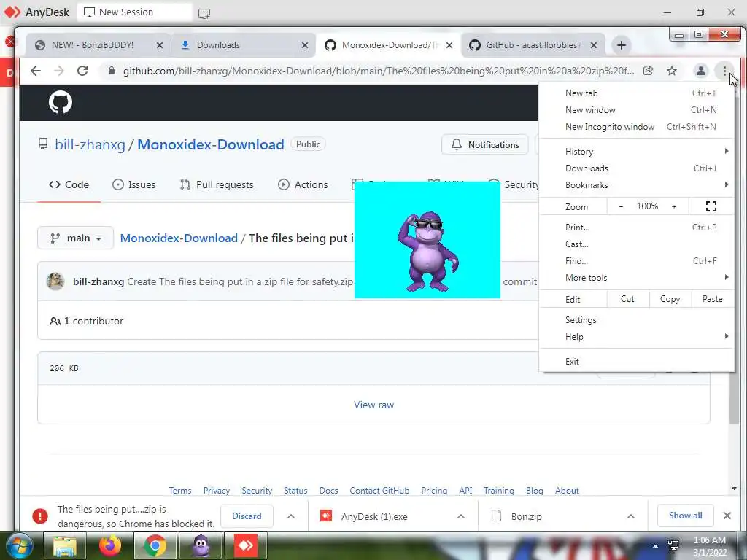This screenshot has height=560, width=747.
Task: Expand the History submenu
Action: click(x=637, y=152)
